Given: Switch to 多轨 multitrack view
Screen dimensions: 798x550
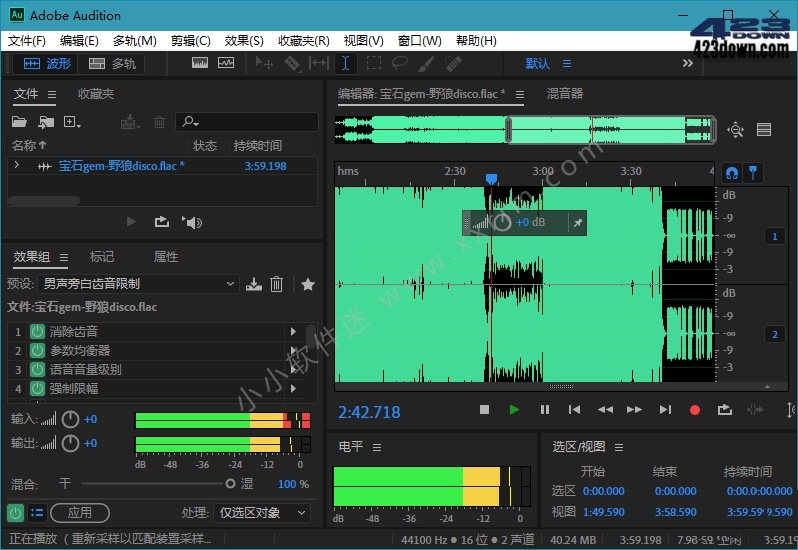Looking at the screenshot, I should tap(113, 63).
